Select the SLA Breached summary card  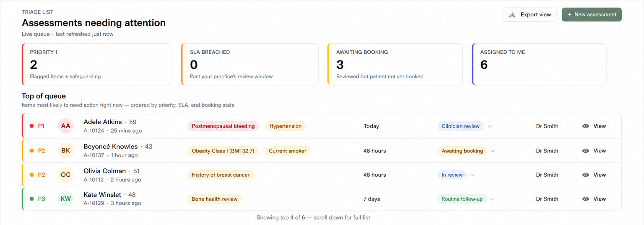[x=250, y=64]
